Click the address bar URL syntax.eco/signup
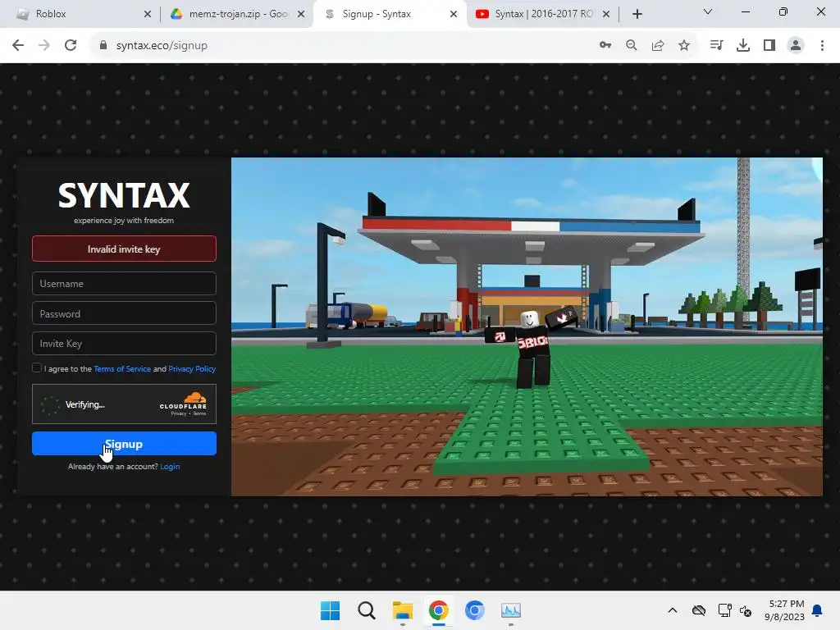The height and width of the screenshot is (630, 840). tap(162, 46)
